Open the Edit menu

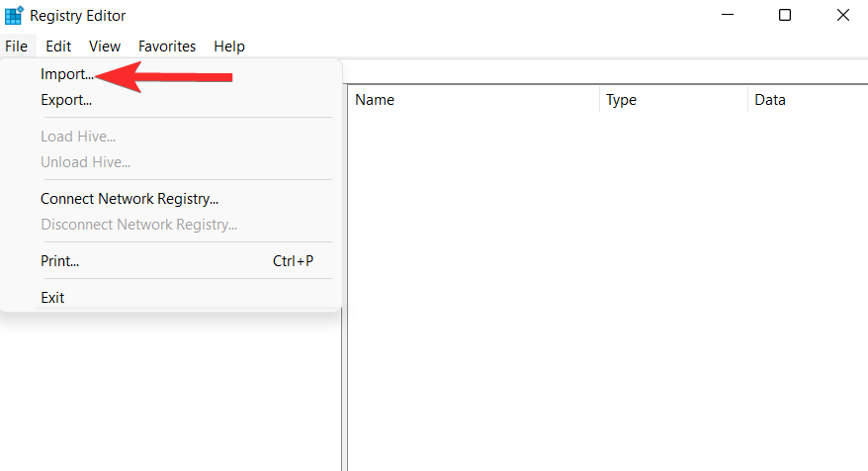pos(58,47)
